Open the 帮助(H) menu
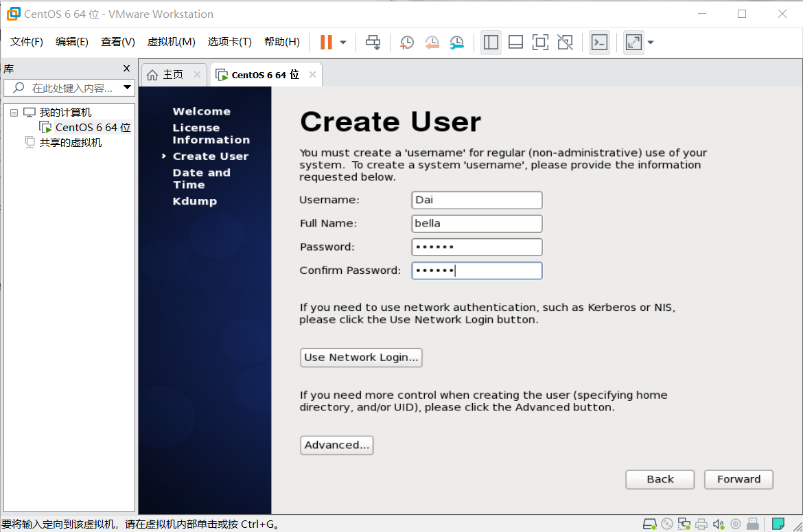Viewport: 803px width, 532px height. click(x=281, y=42)
